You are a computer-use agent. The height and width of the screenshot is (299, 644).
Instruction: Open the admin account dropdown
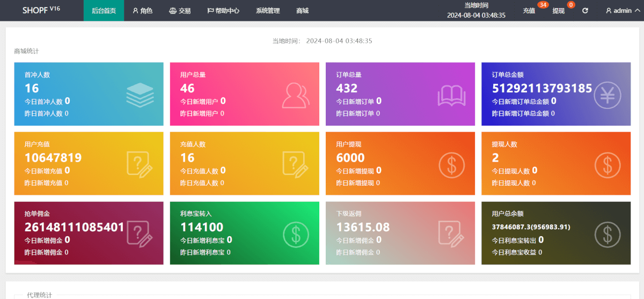[623, 11]
